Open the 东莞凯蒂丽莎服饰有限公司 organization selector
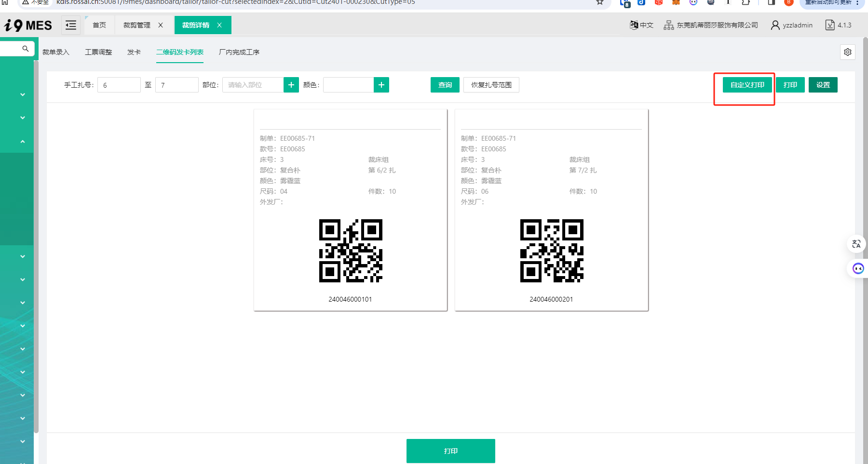The width and height of the screenshot is (868, 464). [711, 25]
